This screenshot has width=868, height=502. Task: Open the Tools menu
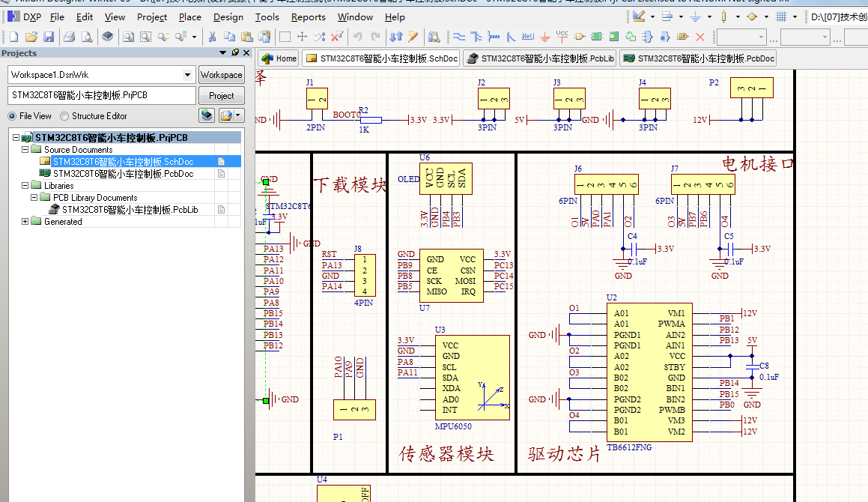(x=267, y=17)
